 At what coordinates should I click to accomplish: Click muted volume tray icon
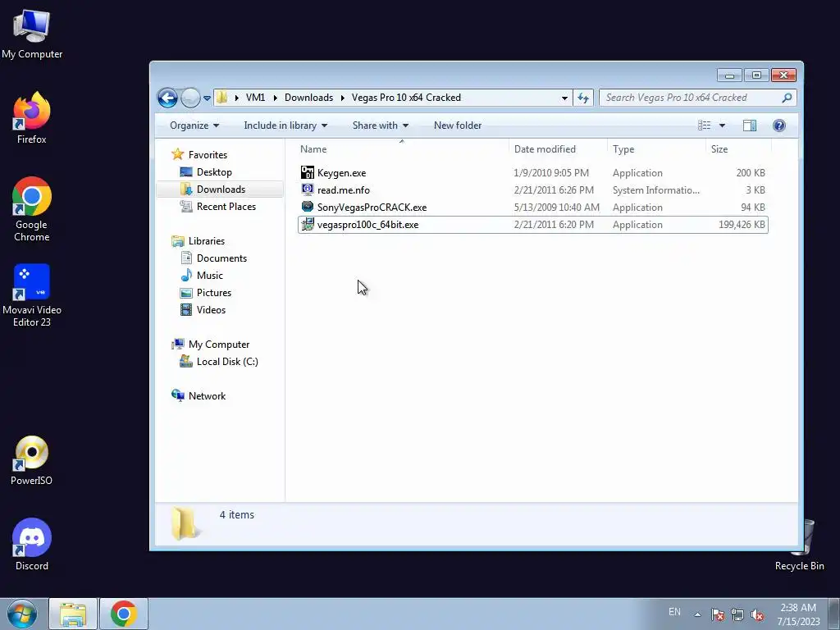[757, 614]
